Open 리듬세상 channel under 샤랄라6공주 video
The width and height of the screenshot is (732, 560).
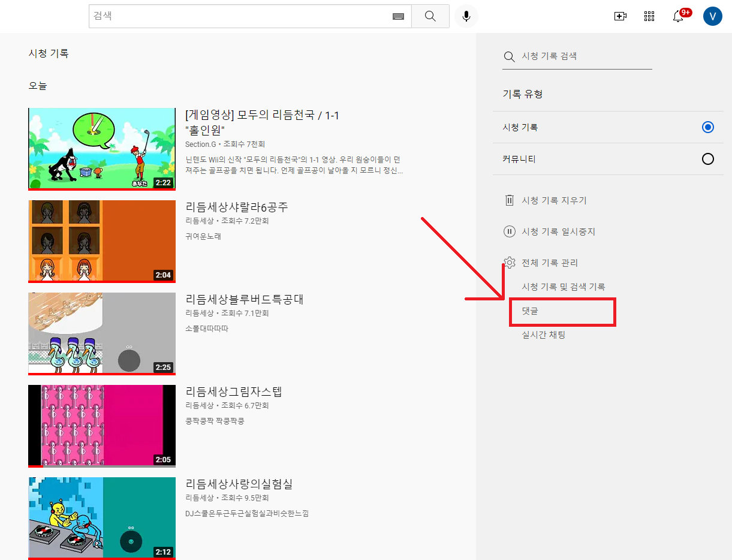click(199, 221)
